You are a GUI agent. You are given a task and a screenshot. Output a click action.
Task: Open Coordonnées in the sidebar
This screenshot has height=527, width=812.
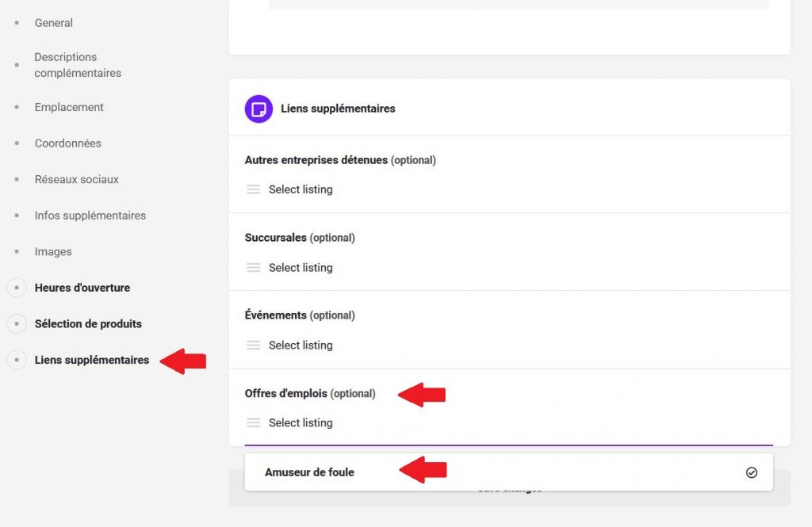68,143
